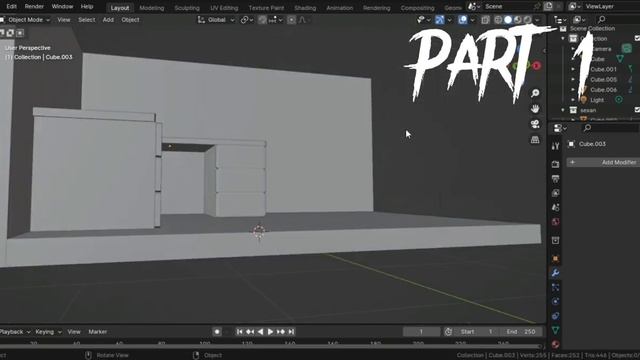
Task: Click the Light data icon in outliner
Action: pos(619,100)
